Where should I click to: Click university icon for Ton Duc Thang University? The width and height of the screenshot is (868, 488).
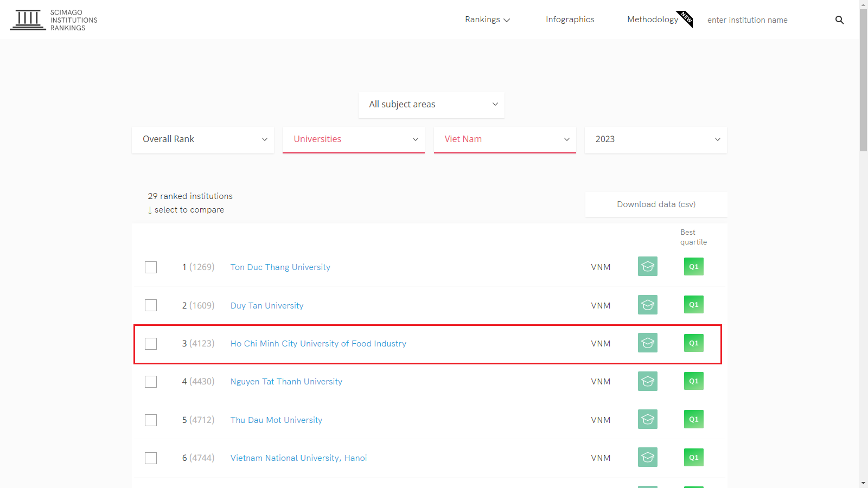pyautogui.click(x=648, y=266)
